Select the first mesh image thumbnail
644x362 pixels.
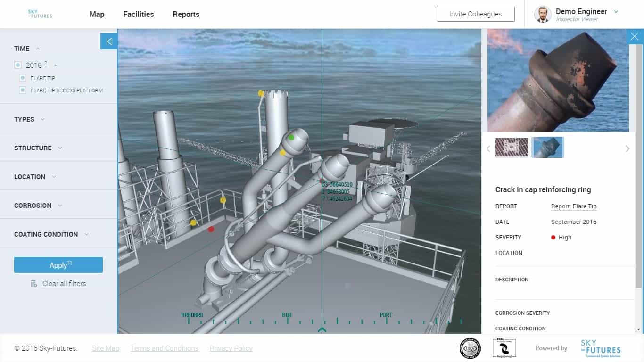512,148
